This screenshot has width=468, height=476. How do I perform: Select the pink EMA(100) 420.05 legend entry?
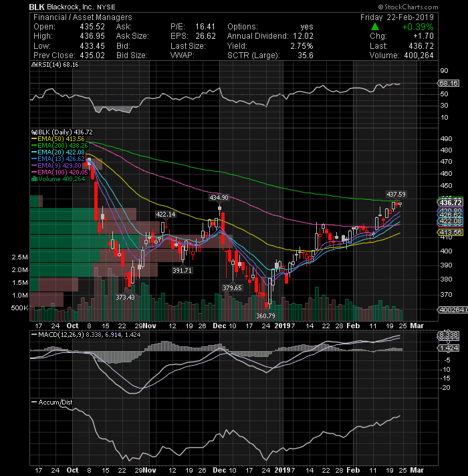tap(60, 172)
